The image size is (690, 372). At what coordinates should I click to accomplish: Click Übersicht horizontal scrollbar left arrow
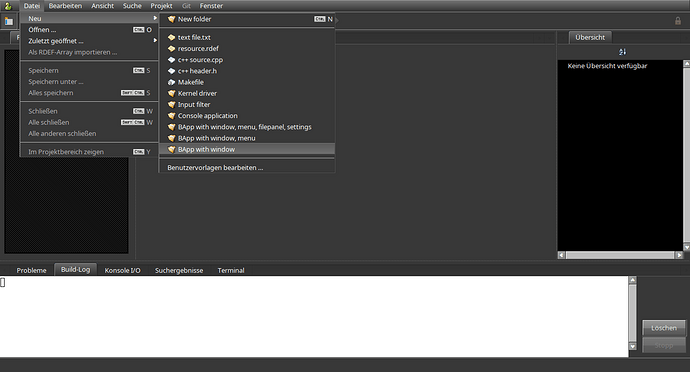coord(561,255)
